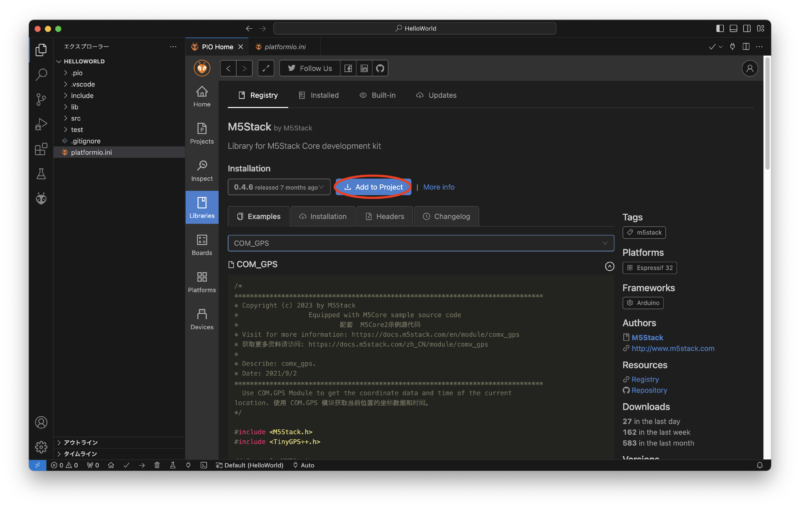The height and width of the screenshot is (509, 800).
Task: Open the Explorer view in activity bar
Action: tap(41, 49)
